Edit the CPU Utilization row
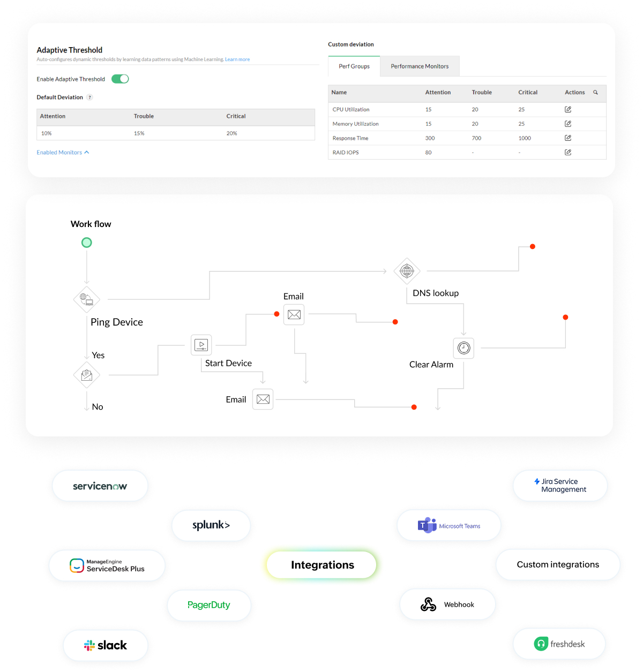This screenshot has height=672, width=643. coord(568,109)
